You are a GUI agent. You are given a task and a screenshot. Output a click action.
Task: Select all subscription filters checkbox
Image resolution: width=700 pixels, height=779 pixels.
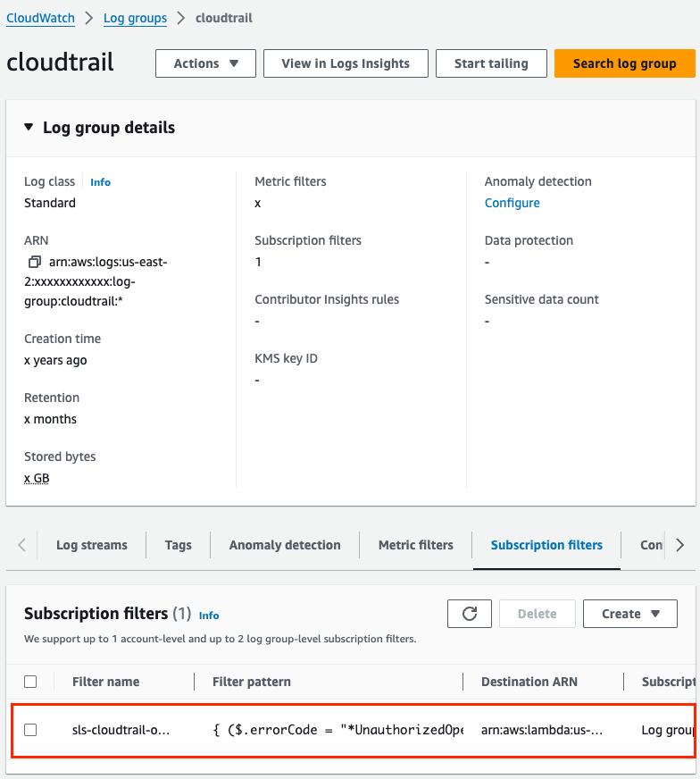point(30,682)
